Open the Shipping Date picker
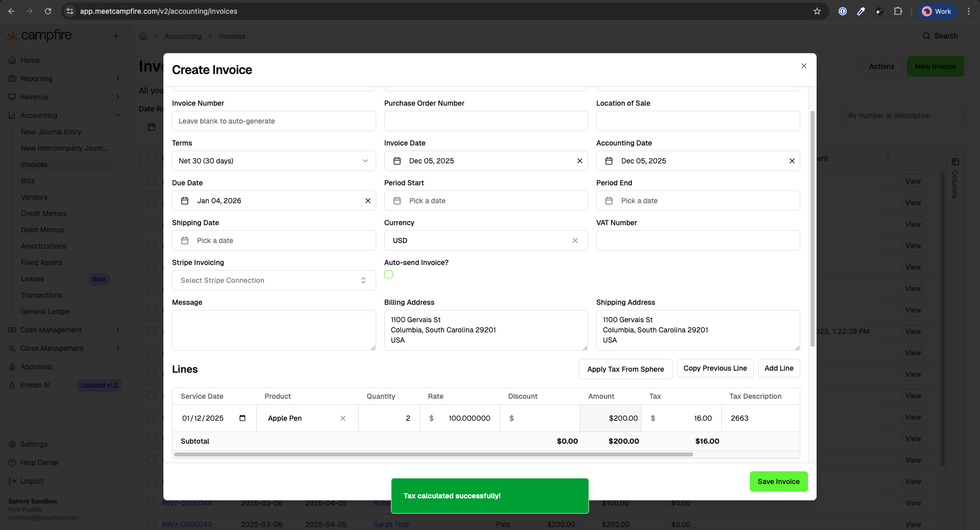This screenshot has height=530, width=980. [274, 240]
